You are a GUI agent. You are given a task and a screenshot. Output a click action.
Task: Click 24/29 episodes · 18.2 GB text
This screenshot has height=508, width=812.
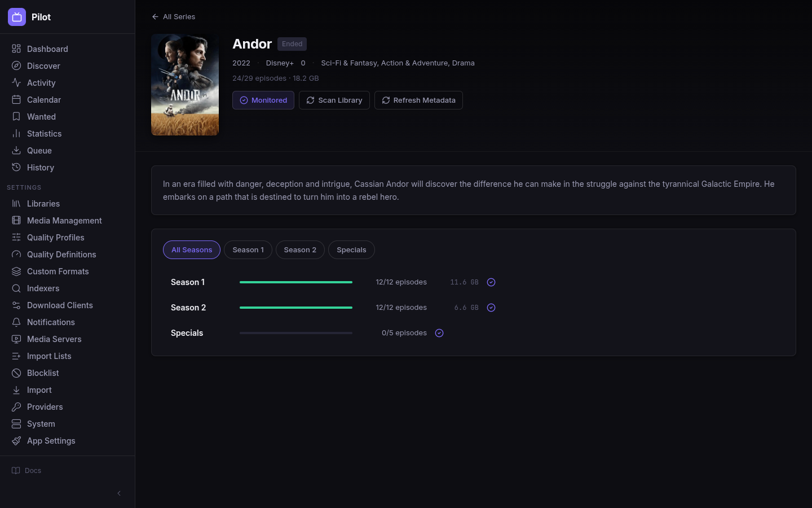coord(276,78)
